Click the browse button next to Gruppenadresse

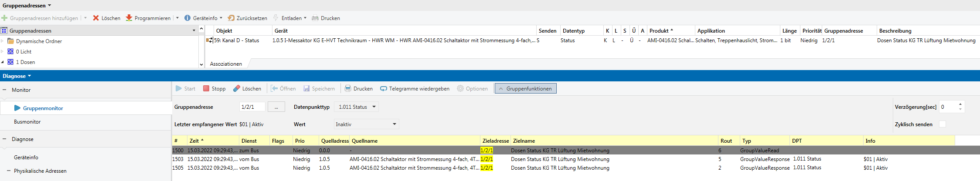(276, 107)
